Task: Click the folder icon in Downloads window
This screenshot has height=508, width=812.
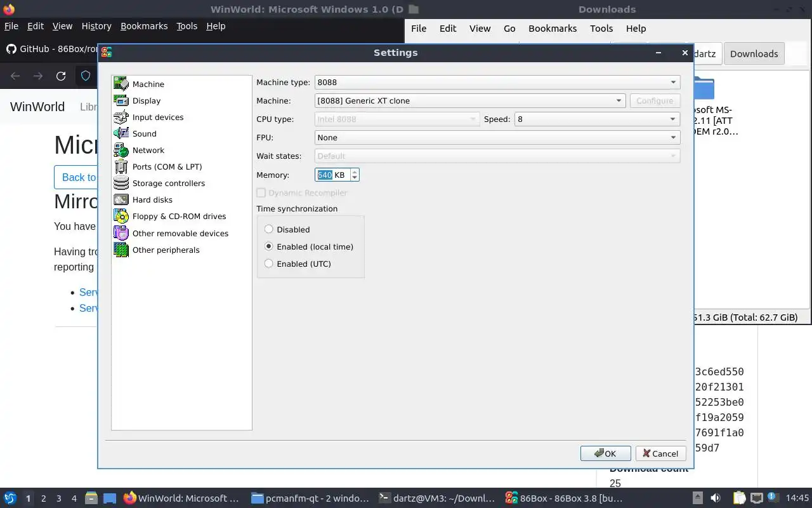Action: tap(704, 89)
